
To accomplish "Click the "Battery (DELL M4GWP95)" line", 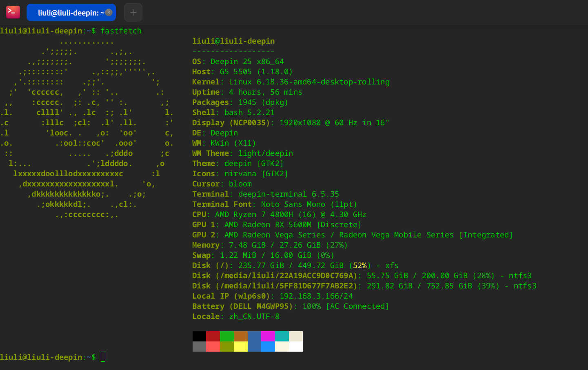I will (291, 306).
